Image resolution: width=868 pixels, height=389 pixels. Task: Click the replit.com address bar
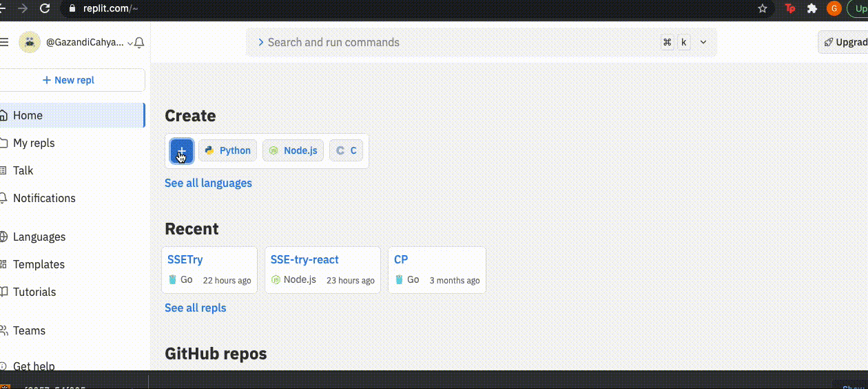tap(417, 8)
